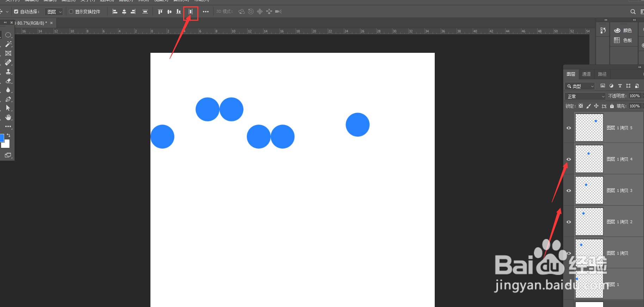The height and width of the screenshot is (307, 644).
Task: Open more align and distribute options
Action: [x=206, y=12]
